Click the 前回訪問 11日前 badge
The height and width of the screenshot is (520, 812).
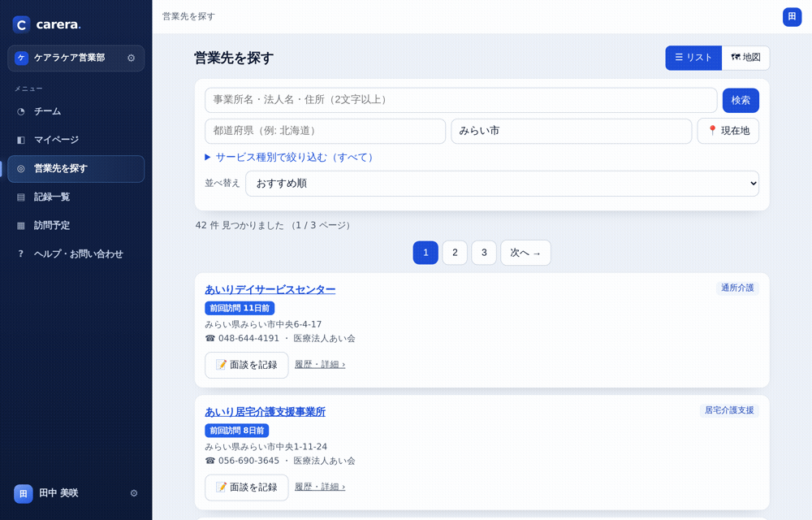click(x=240, y=308)
